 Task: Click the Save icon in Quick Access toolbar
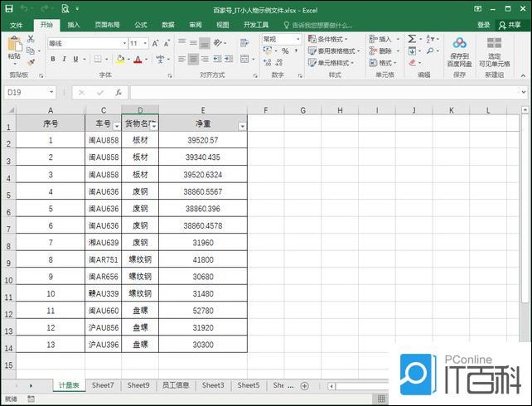(9, 7)
